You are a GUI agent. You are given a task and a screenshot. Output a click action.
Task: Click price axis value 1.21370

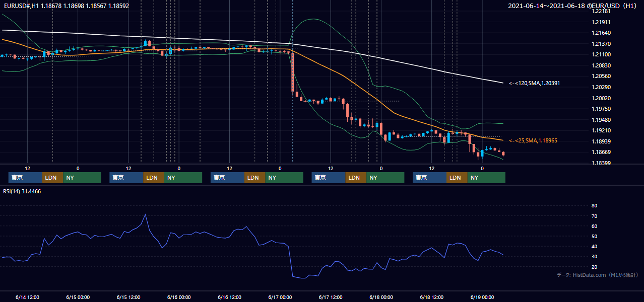point(601,44)
